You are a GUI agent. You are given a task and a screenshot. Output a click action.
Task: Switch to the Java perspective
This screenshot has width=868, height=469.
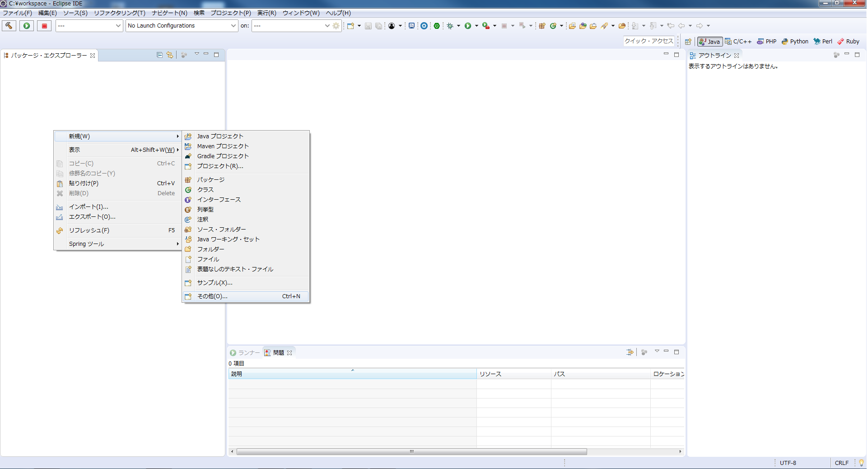pos(710,42)
